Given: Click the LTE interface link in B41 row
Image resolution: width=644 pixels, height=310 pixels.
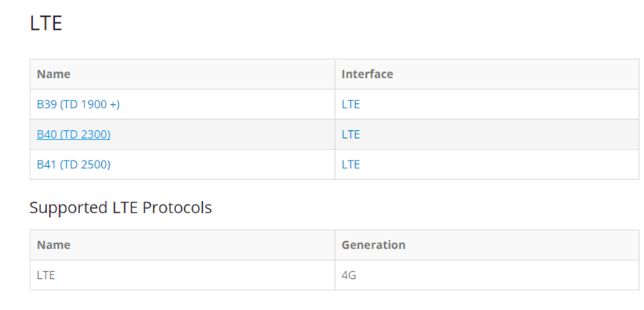Looking at the screenshot, I should pos(350,165).
